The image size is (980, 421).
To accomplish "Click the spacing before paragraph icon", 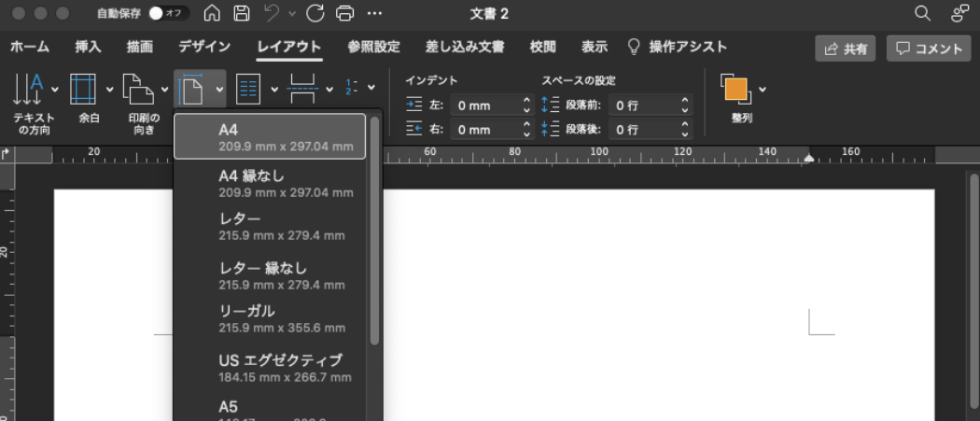I will [550, 105].
